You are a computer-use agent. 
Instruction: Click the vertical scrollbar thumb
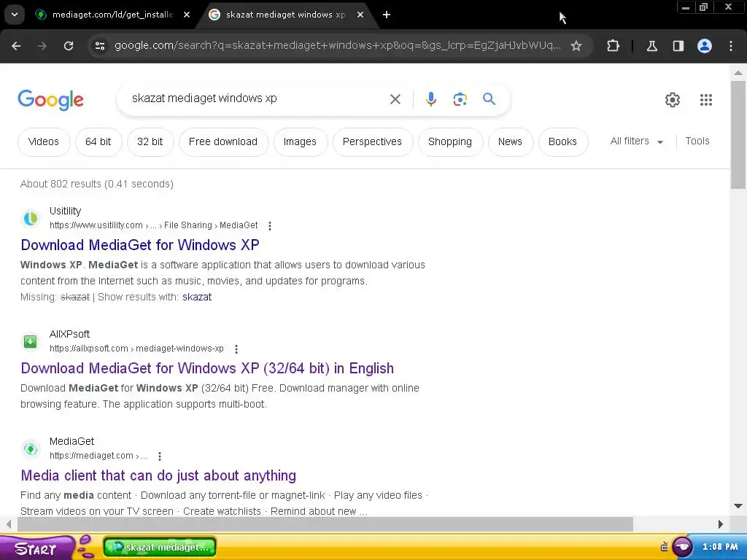click(x=738, y=135)
